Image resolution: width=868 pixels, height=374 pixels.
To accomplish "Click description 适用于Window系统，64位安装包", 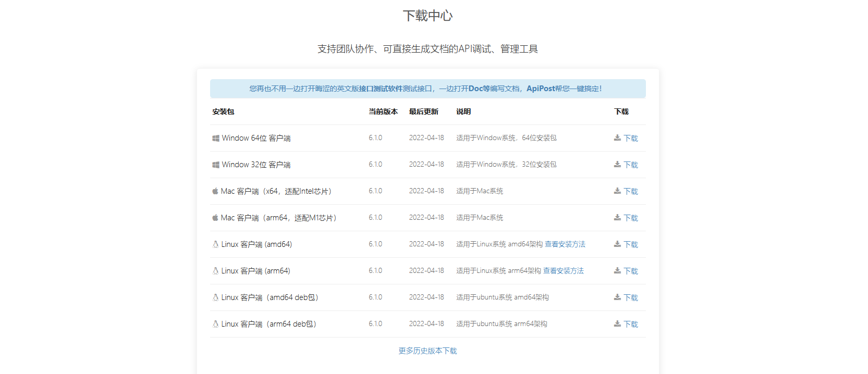I will [x=506, y=138].
